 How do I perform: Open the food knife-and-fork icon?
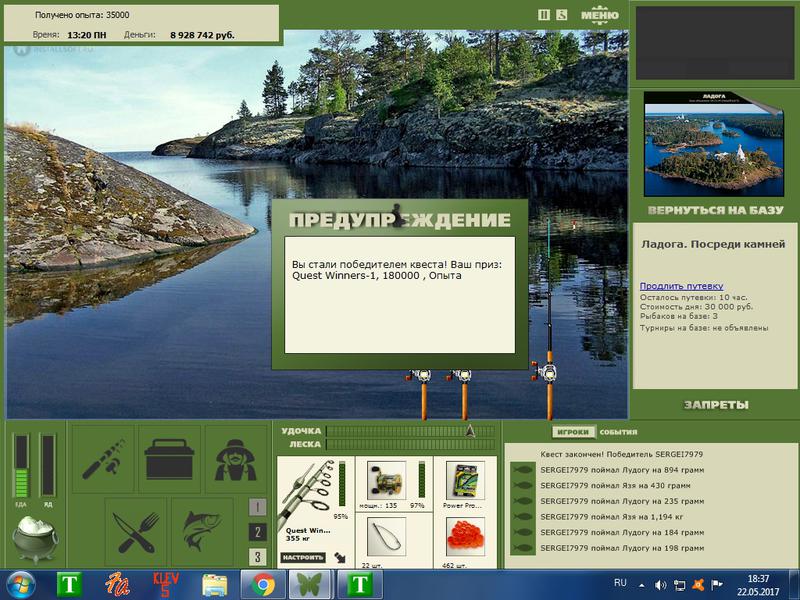tap(136, 532)
